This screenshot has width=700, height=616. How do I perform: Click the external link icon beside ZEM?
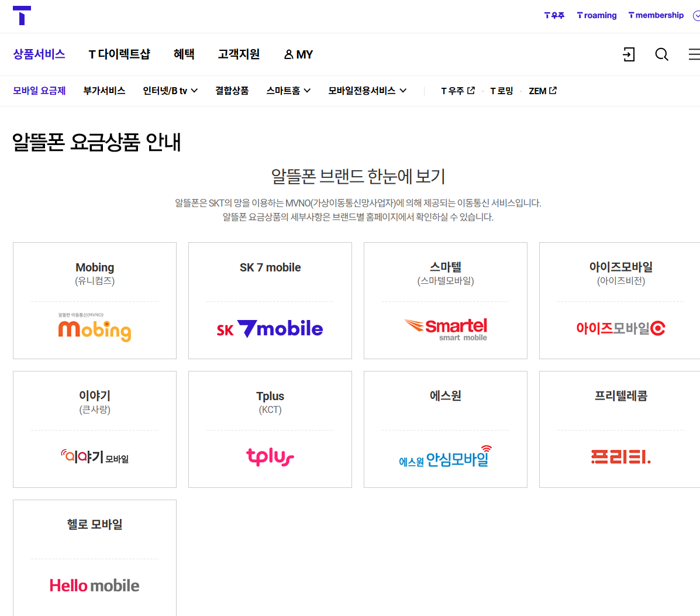coord(553,90)
